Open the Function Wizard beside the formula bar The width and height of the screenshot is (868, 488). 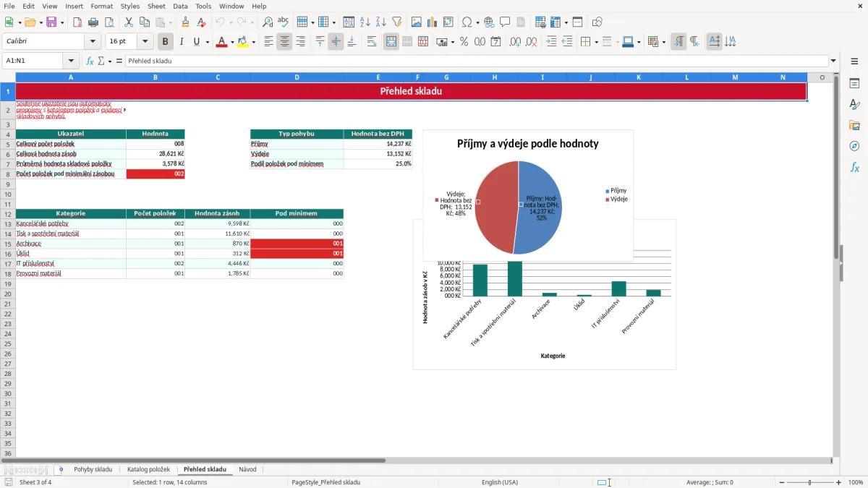click(90, 61)
